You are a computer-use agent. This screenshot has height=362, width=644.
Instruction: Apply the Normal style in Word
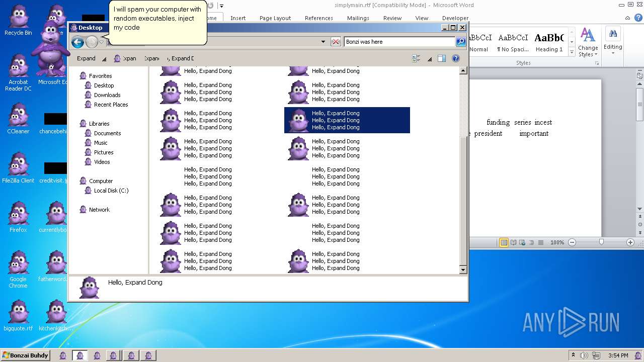pyautogui.click(x=479, y=43)
